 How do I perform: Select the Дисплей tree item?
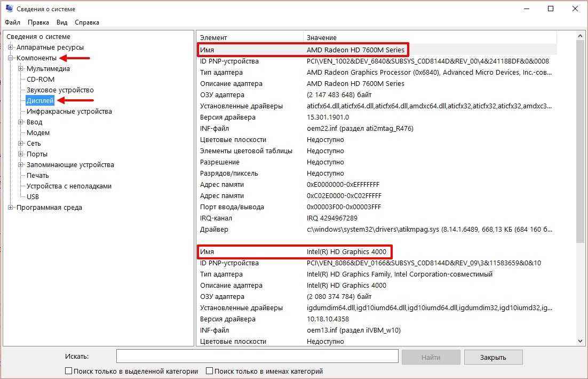pyautogui.click(x=40, y=100)
